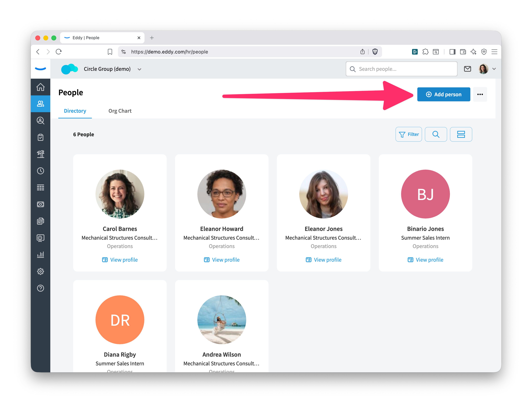Open the settings gear in sidebar
The height and width of the screenshot is (403, 532).
40,271
